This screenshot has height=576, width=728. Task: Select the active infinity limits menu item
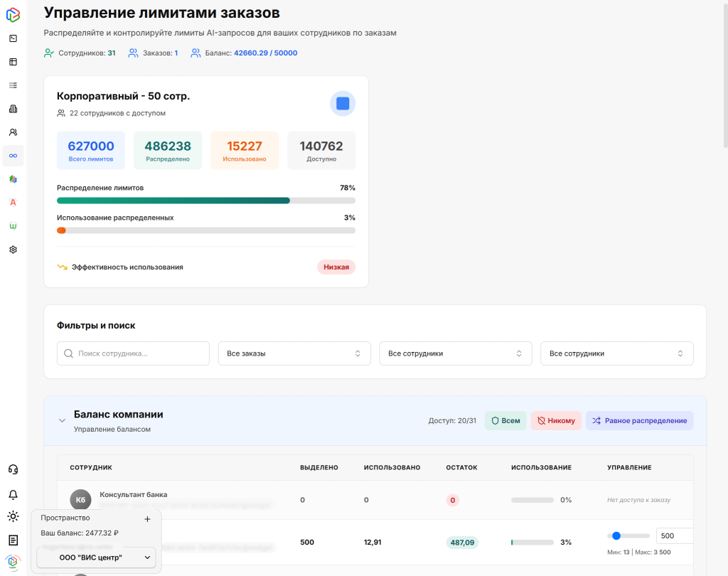pyautogui.click(x=13, y=156)
